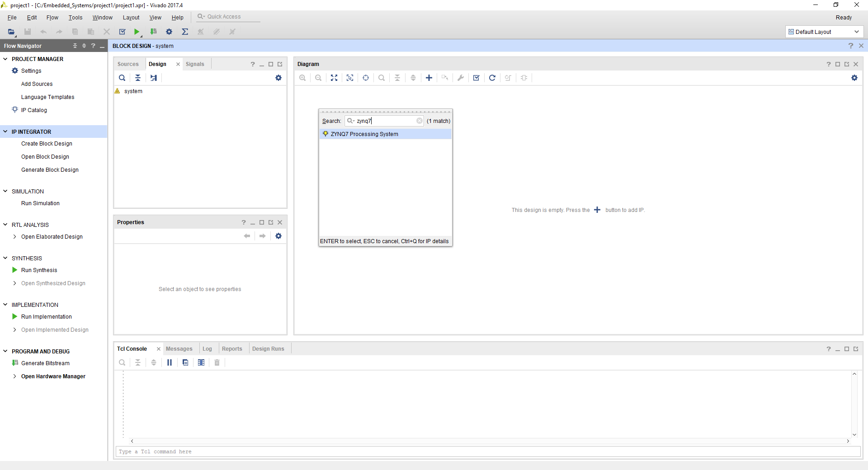Select ZYNQ7 Processing System result
Viewport: 868px width, 470px height.
(385, 134)
